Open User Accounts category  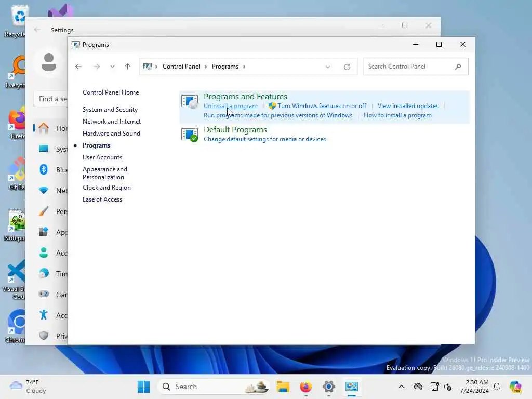click(x=102, y=157)
